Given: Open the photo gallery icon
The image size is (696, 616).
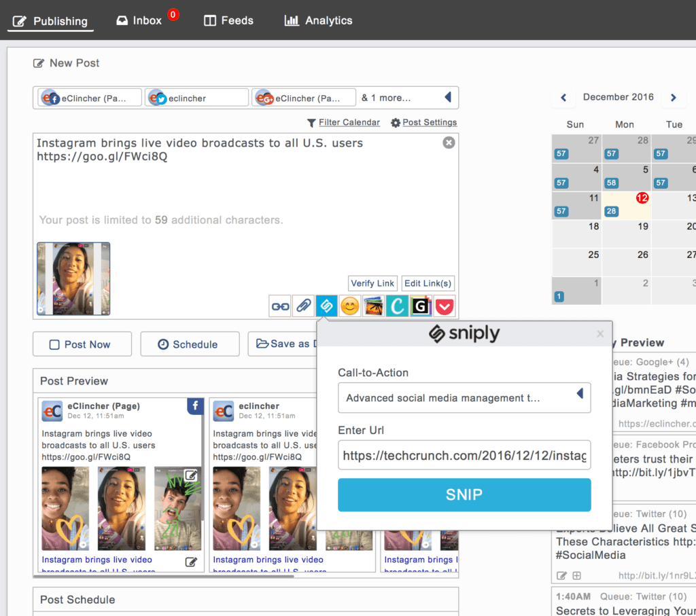Looking at the screenshot, I should (373, 306).
